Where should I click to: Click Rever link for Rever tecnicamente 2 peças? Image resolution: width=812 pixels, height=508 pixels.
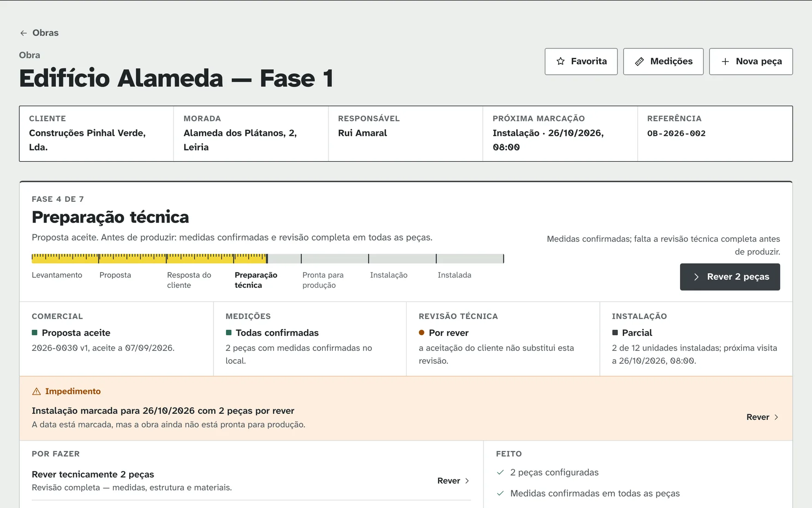(454, 481)
